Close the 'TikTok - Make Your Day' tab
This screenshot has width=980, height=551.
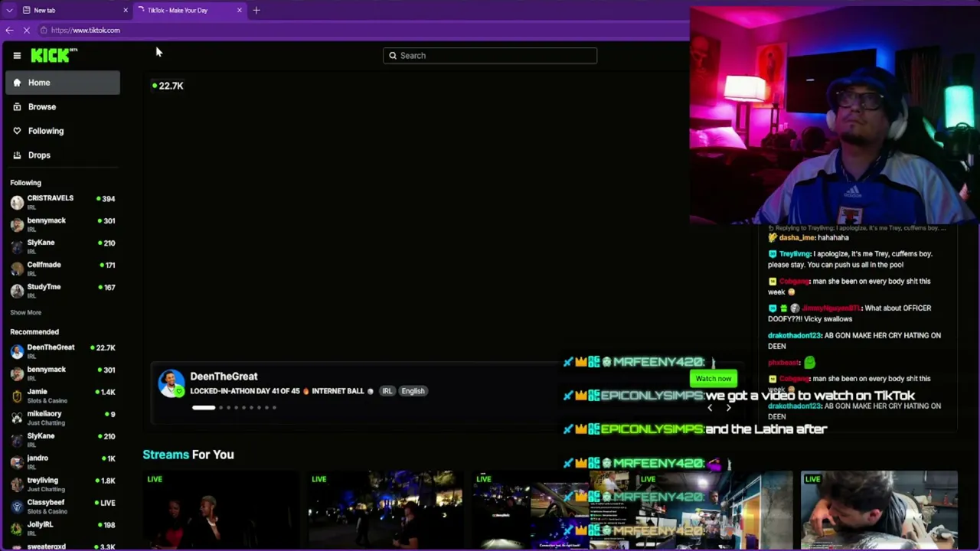(239, 10)
